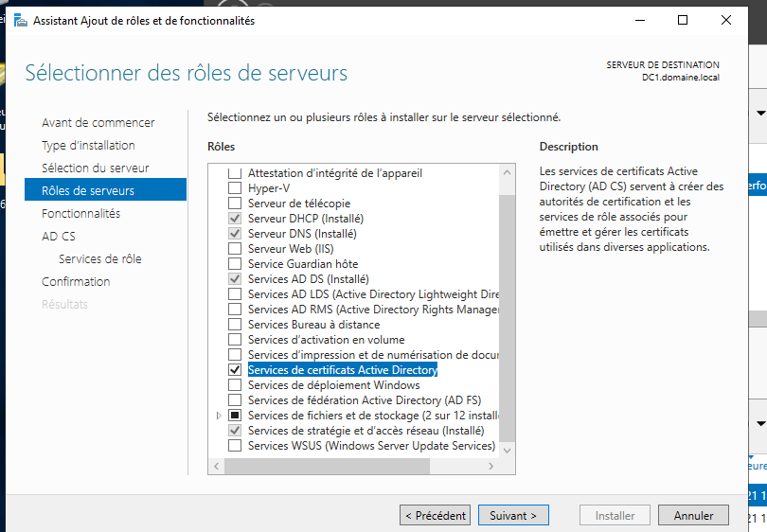The height and width of the screenshot is (532, 767).
Task: Click the Suivant button
Action: [513, 515]
